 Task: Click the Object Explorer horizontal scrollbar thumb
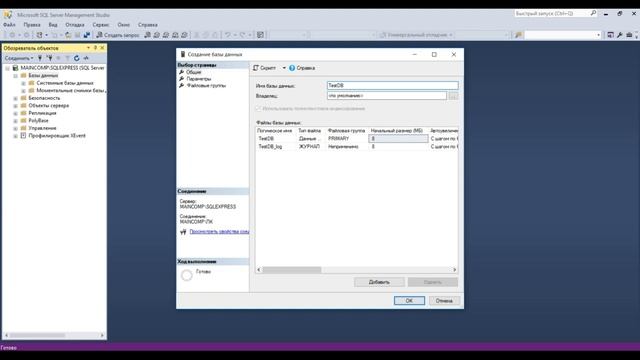[38, 335]
